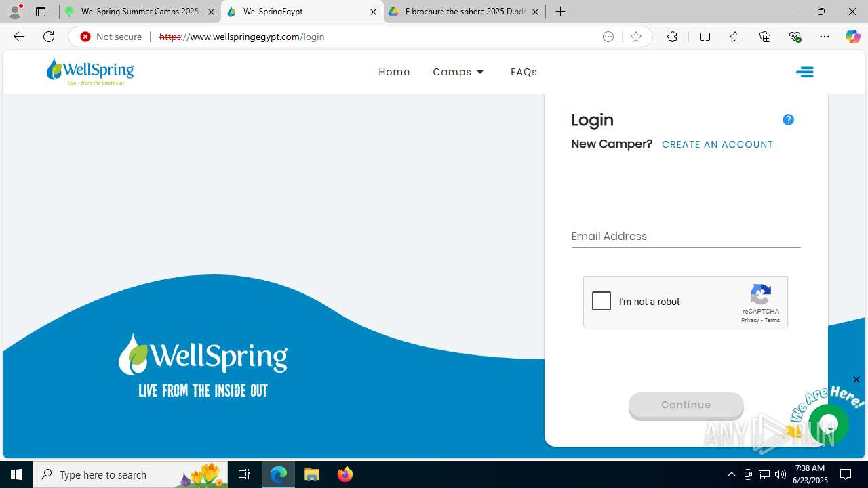Switch to E brochure the sphere 2025 tab
The width and height of the screenshot is (868, 488).
tap(464, 12)
